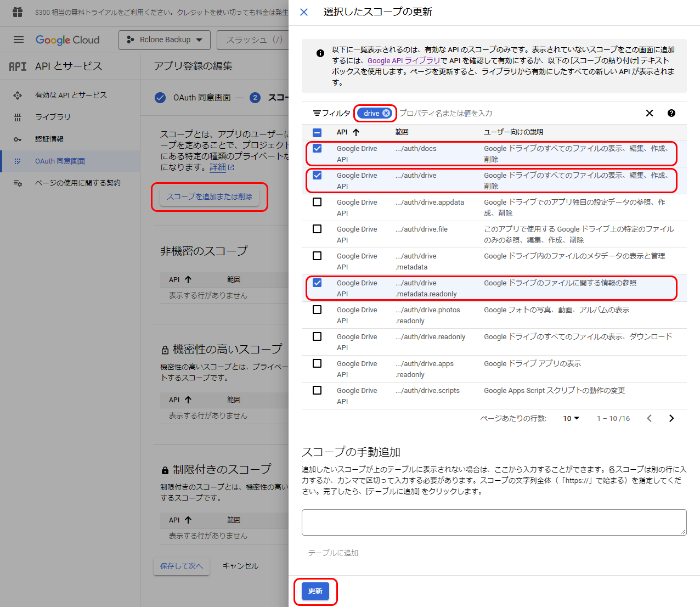The width and height of the screenshot is (700, 607).
Task: Click the filter property input field
Action: [x=516, y=113]
